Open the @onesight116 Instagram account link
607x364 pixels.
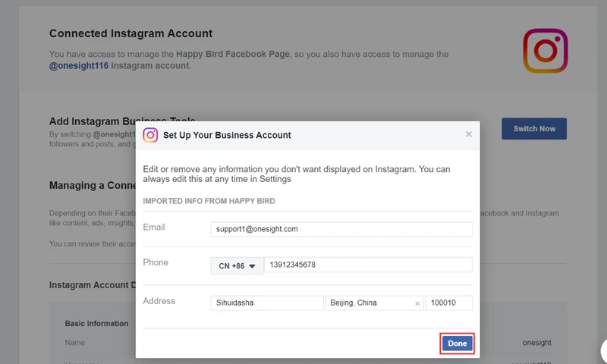click(79, 66)
